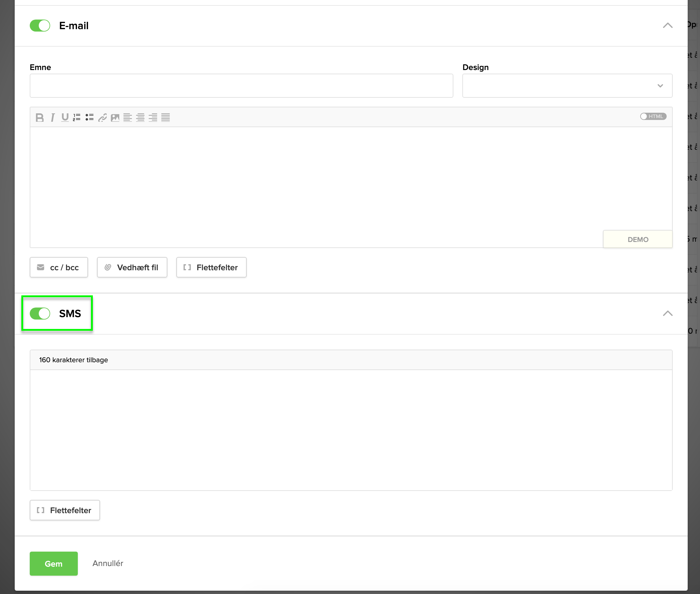
Task: Click in the Emne subject field
Action: 241,86
